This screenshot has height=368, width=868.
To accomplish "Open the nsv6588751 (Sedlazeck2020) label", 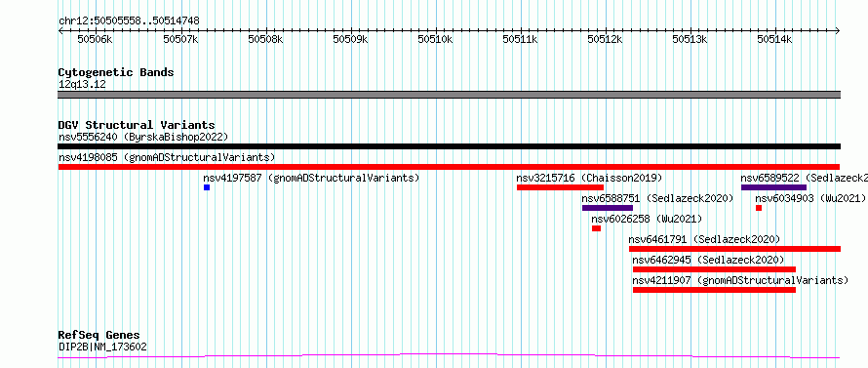I will 657,198.
